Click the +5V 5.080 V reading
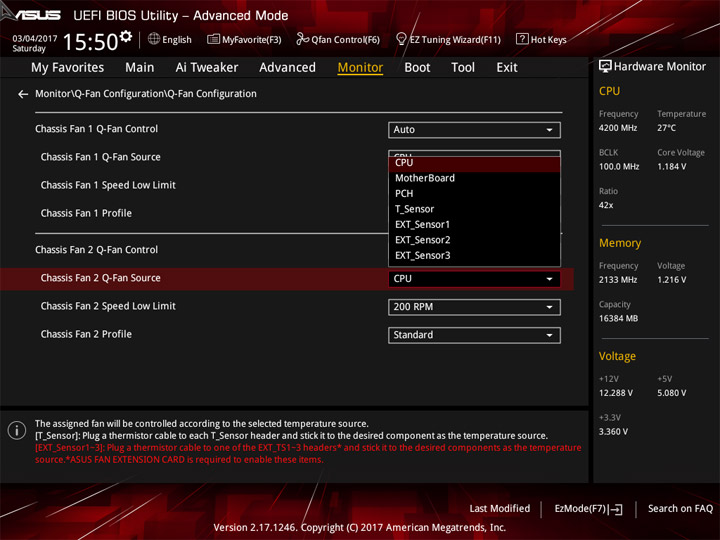 click(672, 393)
